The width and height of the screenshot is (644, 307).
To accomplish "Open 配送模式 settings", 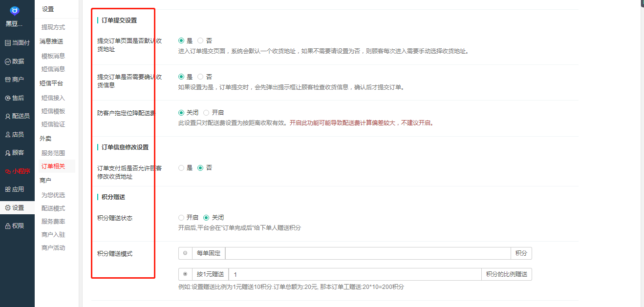I will point(53,208).
